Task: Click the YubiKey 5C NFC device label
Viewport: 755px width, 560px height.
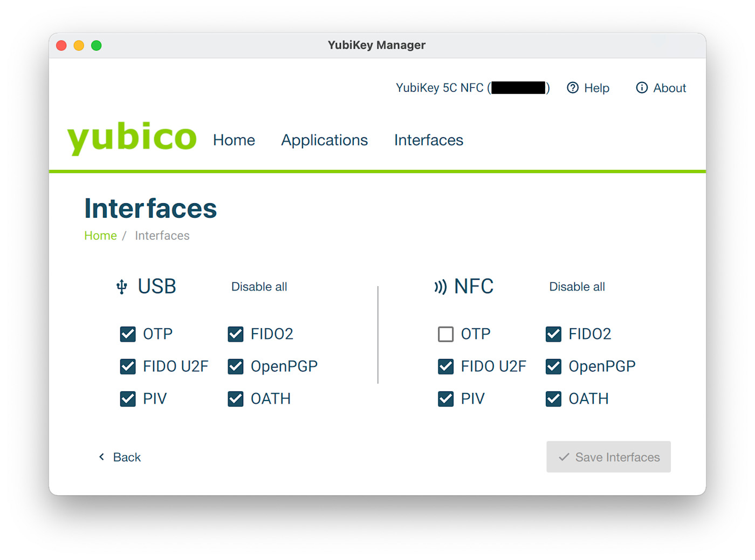Action: [472, 87]
